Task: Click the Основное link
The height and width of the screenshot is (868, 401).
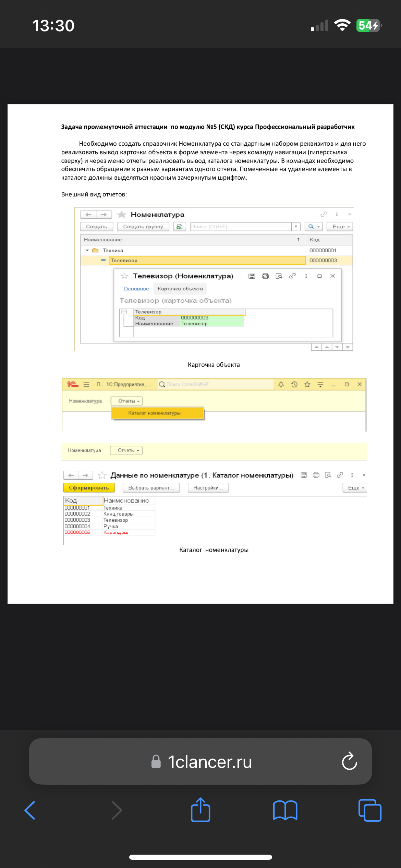Action: [136, 289]
